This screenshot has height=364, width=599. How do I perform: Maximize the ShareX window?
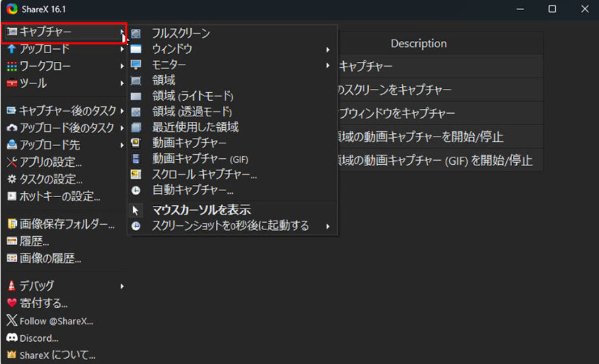[x=552, y=9]
